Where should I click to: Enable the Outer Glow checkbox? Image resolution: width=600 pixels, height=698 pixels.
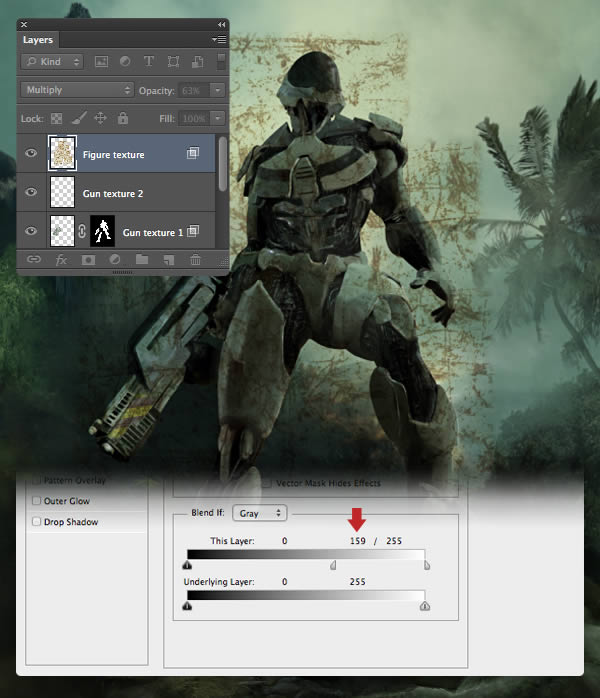pyautogui.click(x=36, y=501)
